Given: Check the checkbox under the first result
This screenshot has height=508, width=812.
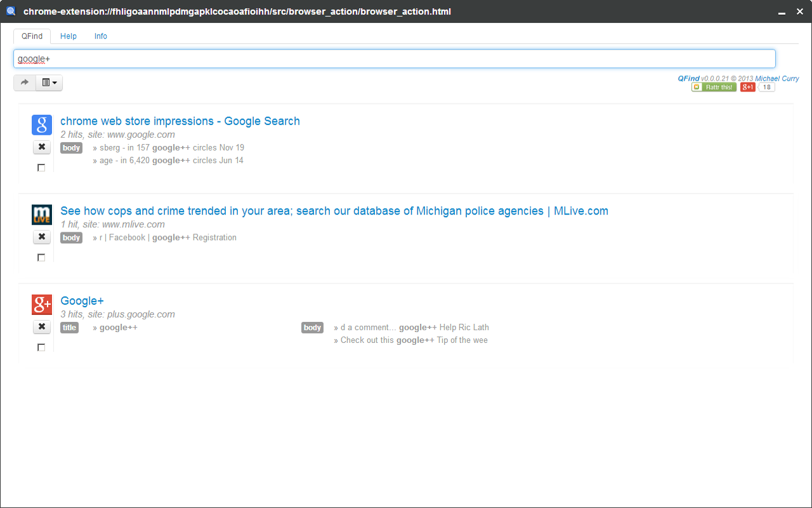Looking at the screenshot, I should pos(41,167).
